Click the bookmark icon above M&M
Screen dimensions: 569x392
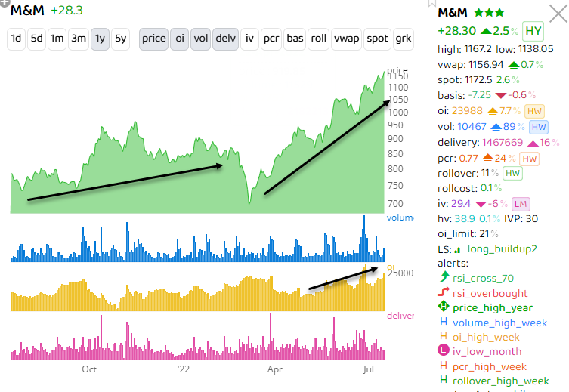[x=431, y=3]
